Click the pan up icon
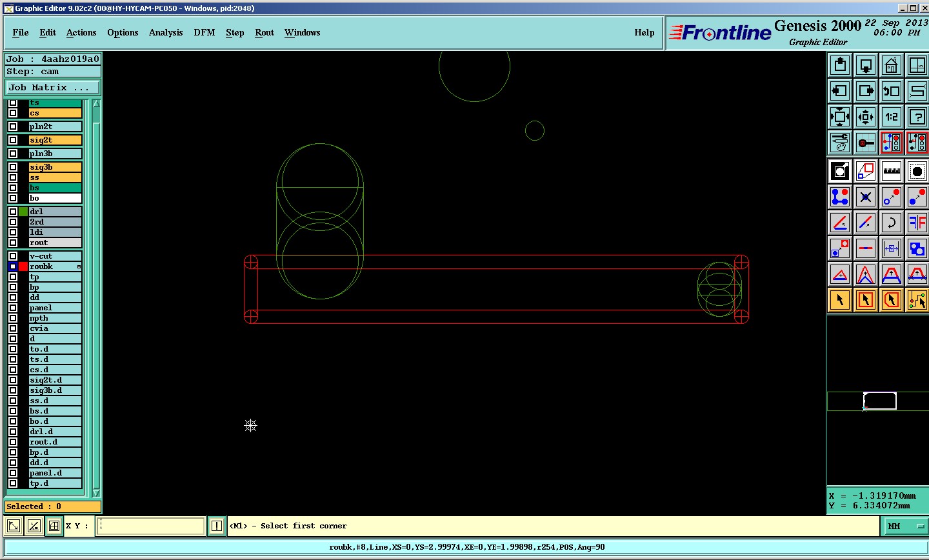The image size is (929, 560). pyautogui.click(x=840, y=65)
